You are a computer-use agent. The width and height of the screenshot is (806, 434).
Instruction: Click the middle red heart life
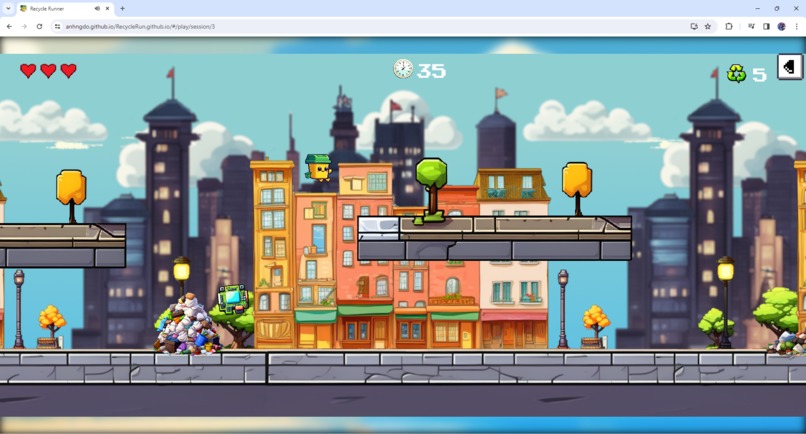point(48,70)
